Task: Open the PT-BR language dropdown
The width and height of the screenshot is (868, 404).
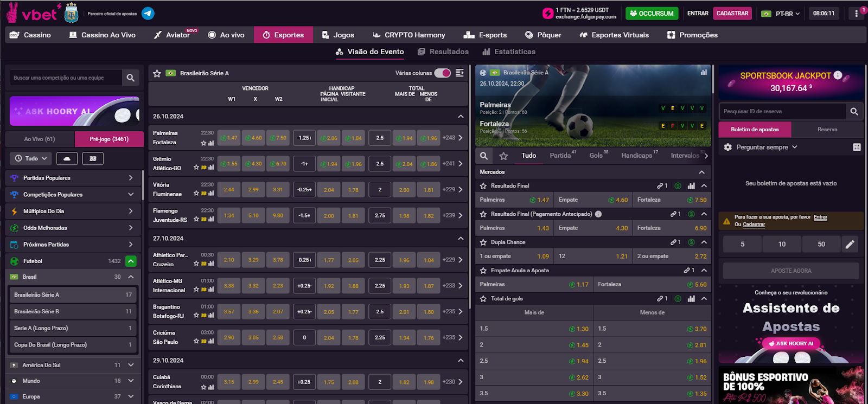Action: tap(781, 14)
